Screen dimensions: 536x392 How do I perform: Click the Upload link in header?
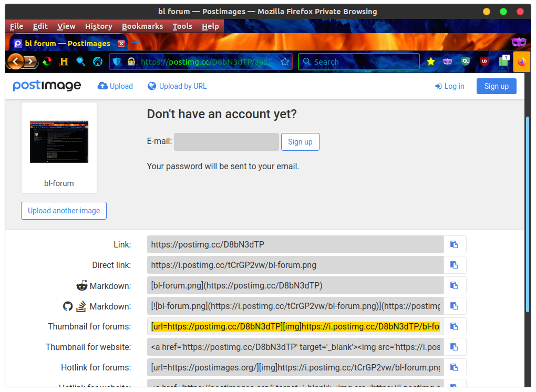point(115,86)
